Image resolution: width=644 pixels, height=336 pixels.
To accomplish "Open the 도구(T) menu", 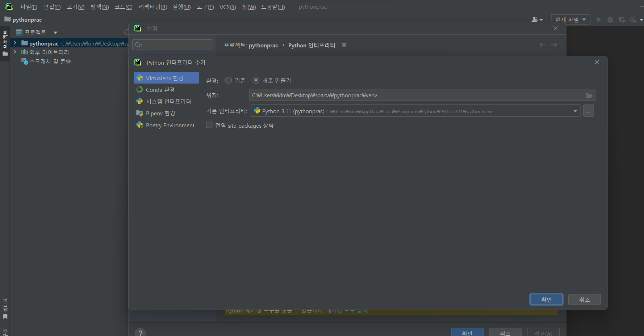I will [x=205, y=7].
